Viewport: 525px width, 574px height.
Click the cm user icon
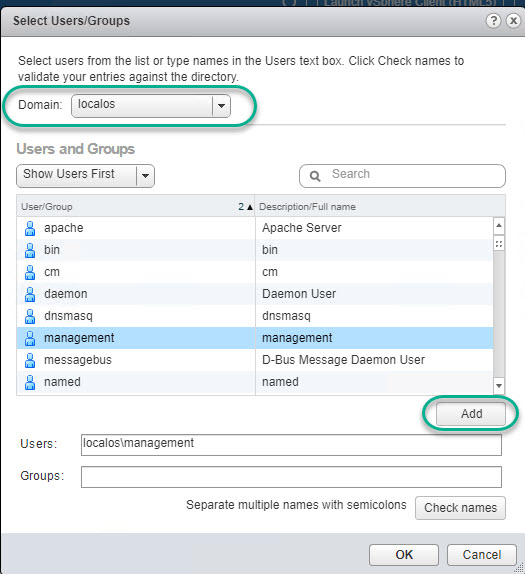click(30, 272)
